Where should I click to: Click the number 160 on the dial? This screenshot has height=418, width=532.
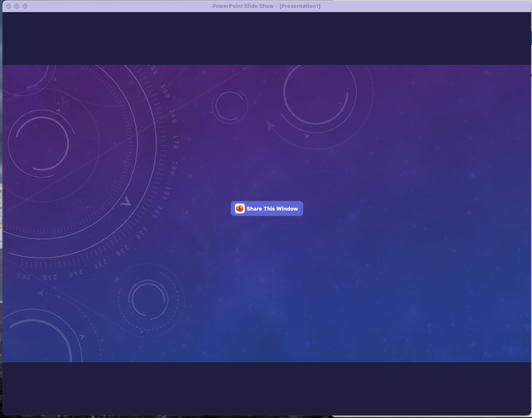tap(172, 116)
